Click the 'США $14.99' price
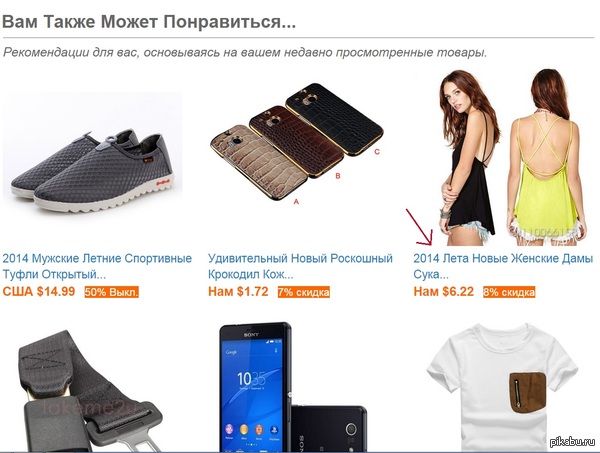 (x=39, y=292)
